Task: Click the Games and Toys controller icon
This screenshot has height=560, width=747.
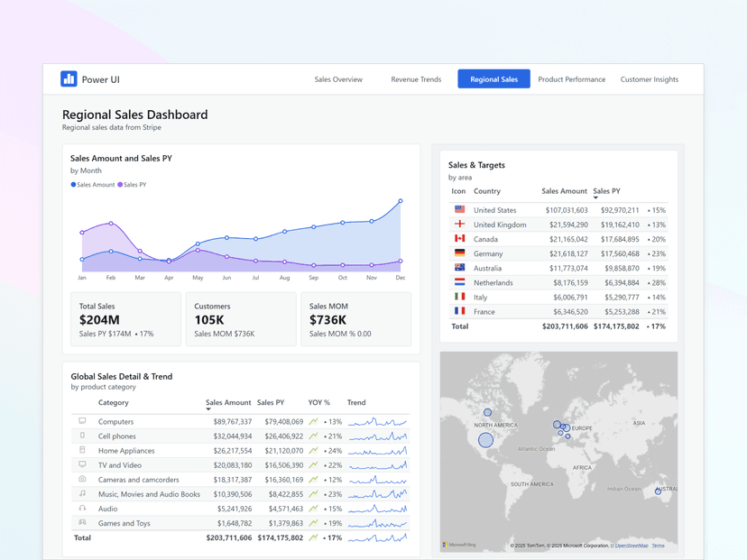Action: click(82, 523)
